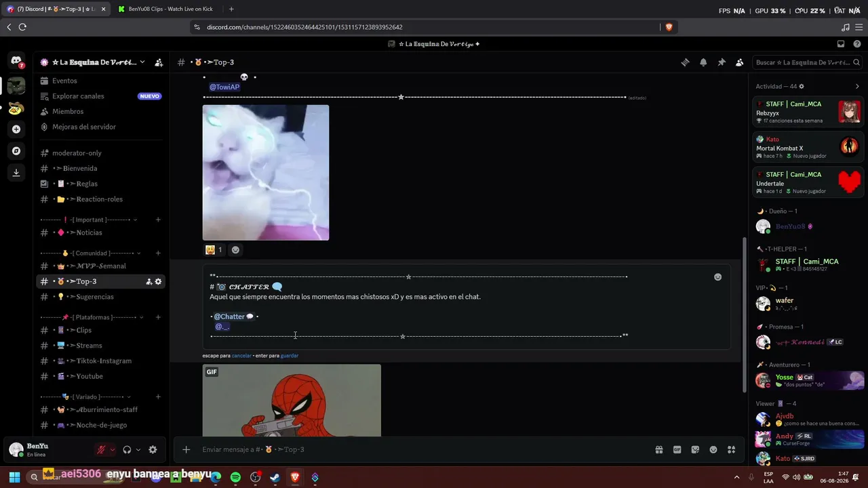Add channel to the Important category
Viewport: 868px width, 488px height.
click(x=158, y=220)
